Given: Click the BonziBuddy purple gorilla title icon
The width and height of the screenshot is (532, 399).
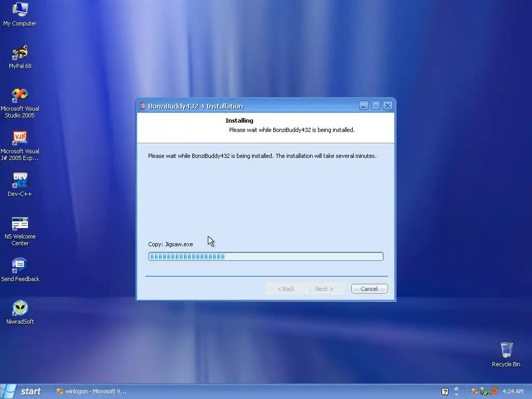Looking at the screenshot, I should (x=142, y=106).
